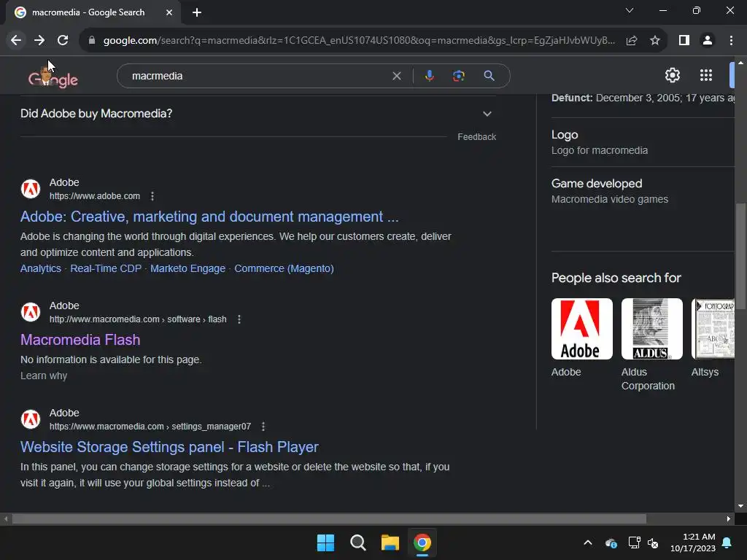Open the notifications bell in the taskbar
The height and width of the screenshot is (560, 747).
(727, 542)
